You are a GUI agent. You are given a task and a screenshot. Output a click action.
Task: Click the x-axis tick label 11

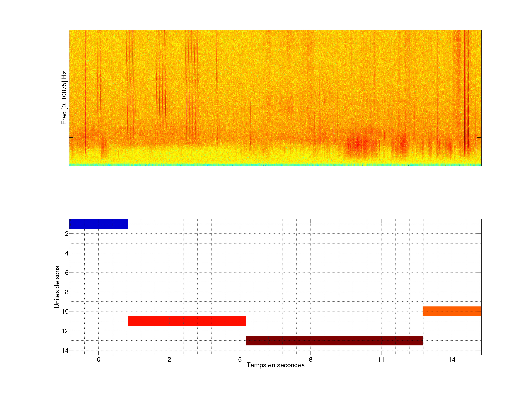coord(381,359)
